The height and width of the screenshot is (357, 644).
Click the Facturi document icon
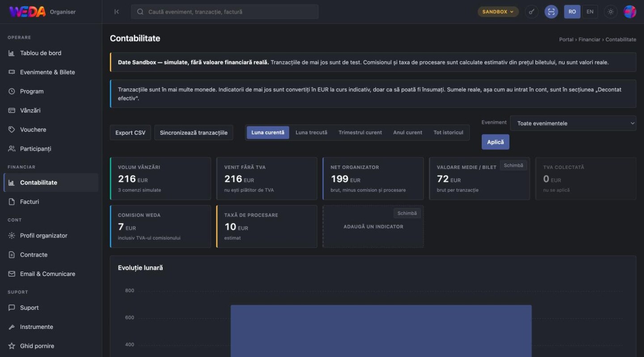[x=12, y=202]
